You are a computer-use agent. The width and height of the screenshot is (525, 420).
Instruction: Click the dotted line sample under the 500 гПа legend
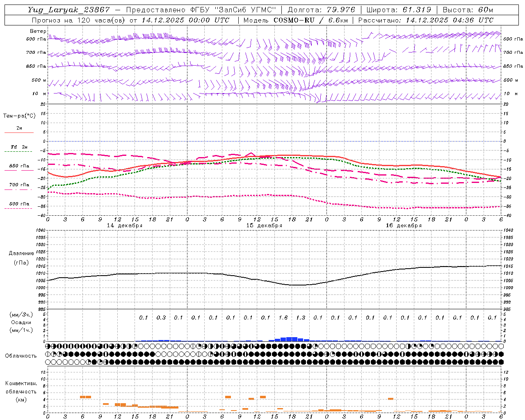pos(19,209)
